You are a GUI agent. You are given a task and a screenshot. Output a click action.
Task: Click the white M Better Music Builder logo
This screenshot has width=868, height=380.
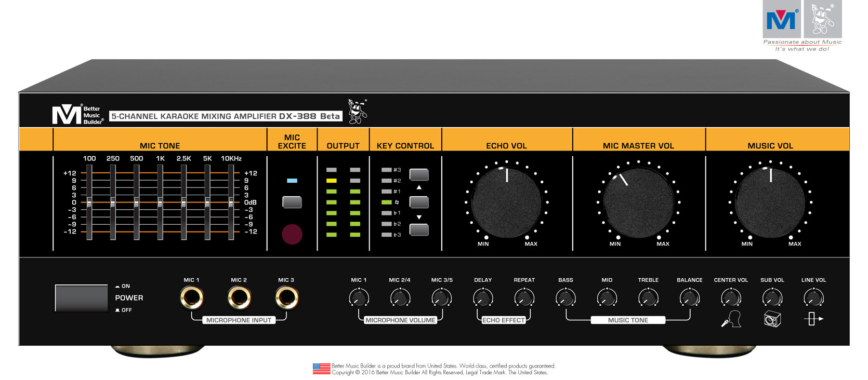pyautogui.click(x=78, y=114)
